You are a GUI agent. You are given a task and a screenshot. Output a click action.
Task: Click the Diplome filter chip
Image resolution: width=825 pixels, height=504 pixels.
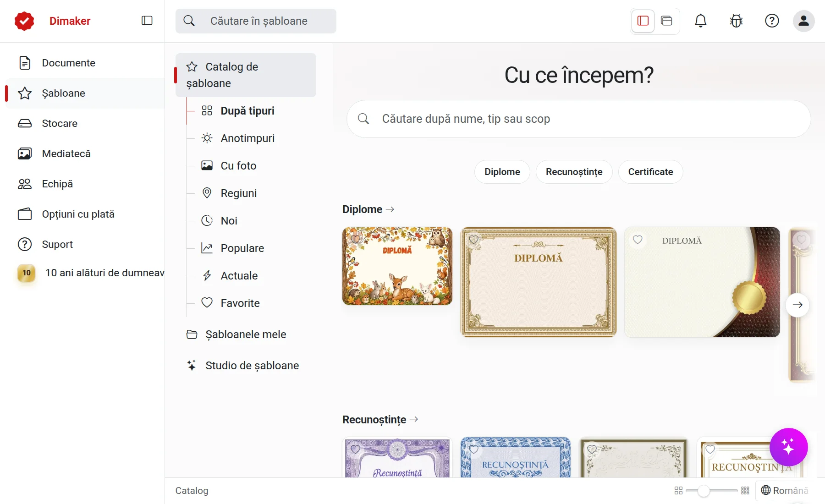click(502, 172)
